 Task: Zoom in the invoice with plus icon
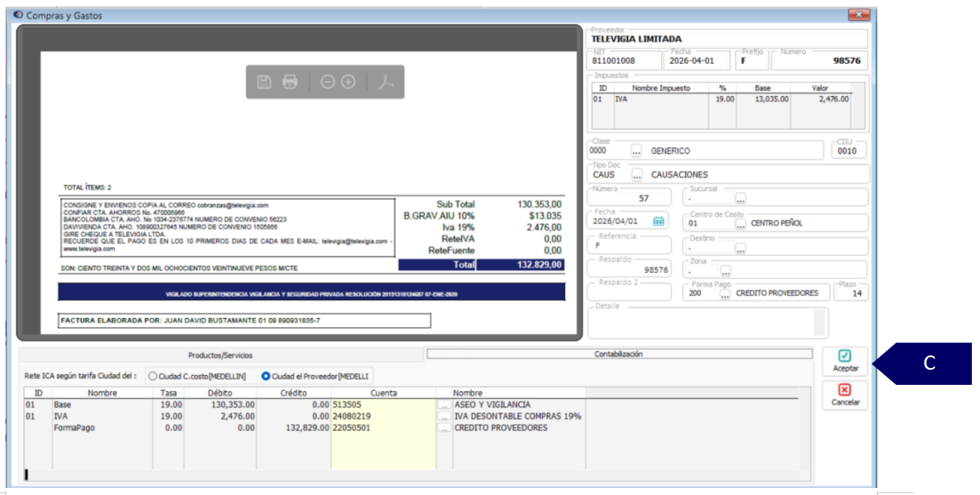349,82
